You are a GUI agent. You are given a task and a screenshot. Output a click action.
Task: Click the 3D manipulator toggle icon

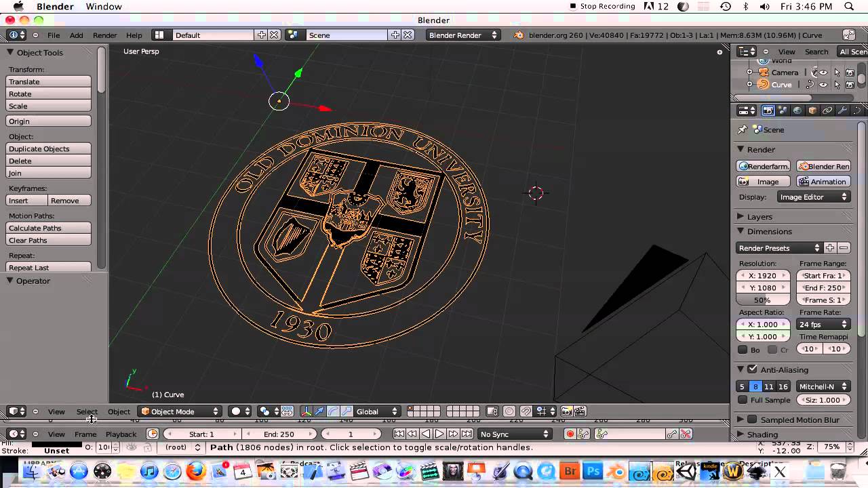[x=307, y=411]
